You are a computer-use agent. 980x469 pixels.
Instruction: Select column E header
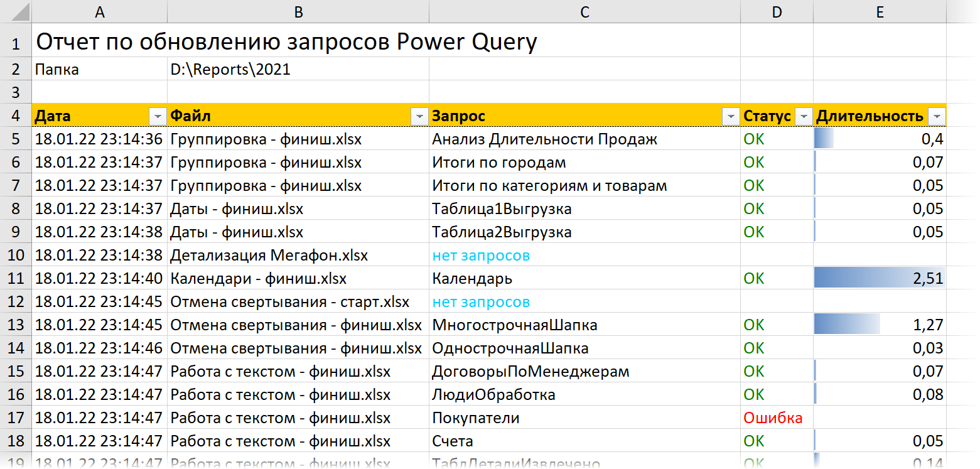click(880, 12)
